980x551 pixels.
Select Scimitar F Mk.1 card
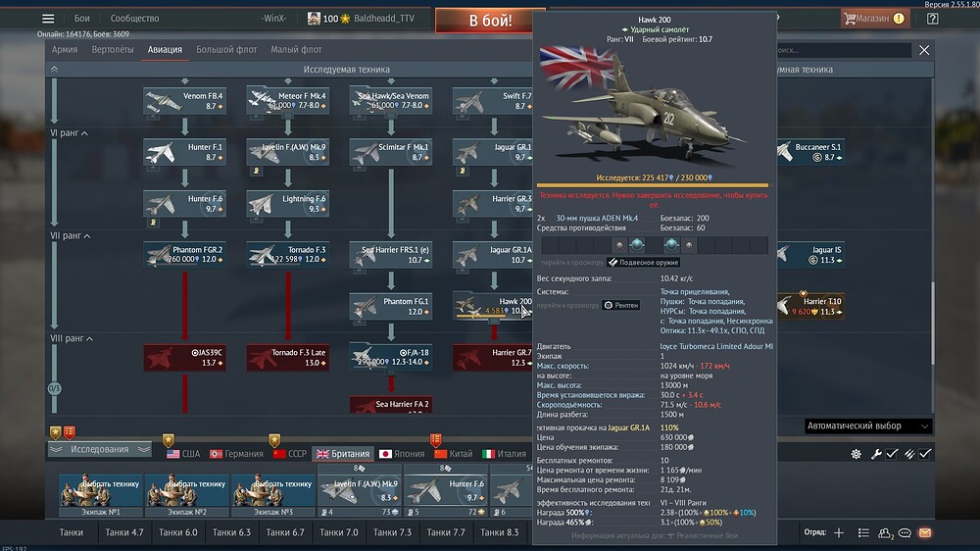(391, 152)
